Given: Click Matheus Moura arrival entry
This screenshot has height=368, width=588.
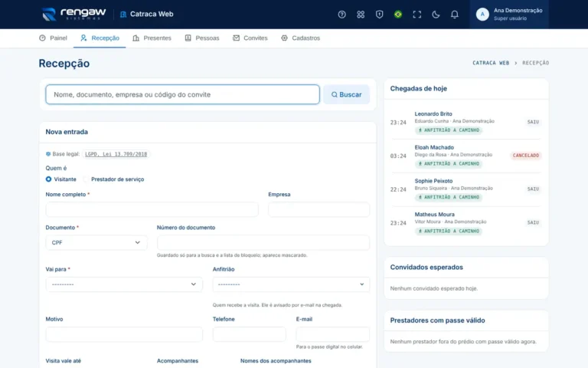Looking at the screenshot, I should point(465,222).
